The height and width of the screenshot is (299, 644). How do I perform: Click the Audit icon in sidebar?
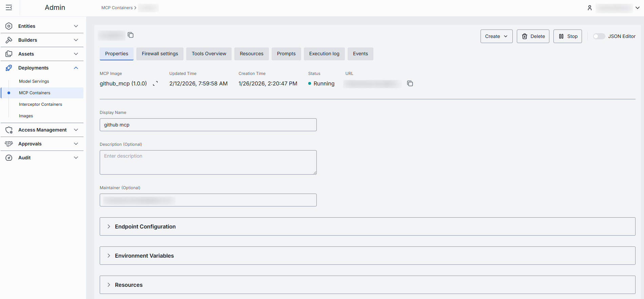[9, 158]
